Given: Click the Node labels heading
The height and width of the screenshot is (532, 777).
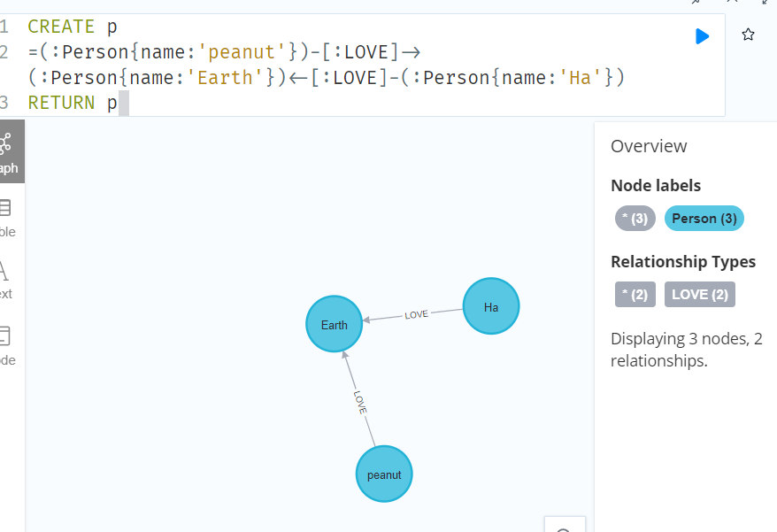Looking at the screenshot, I should (656, 185).
